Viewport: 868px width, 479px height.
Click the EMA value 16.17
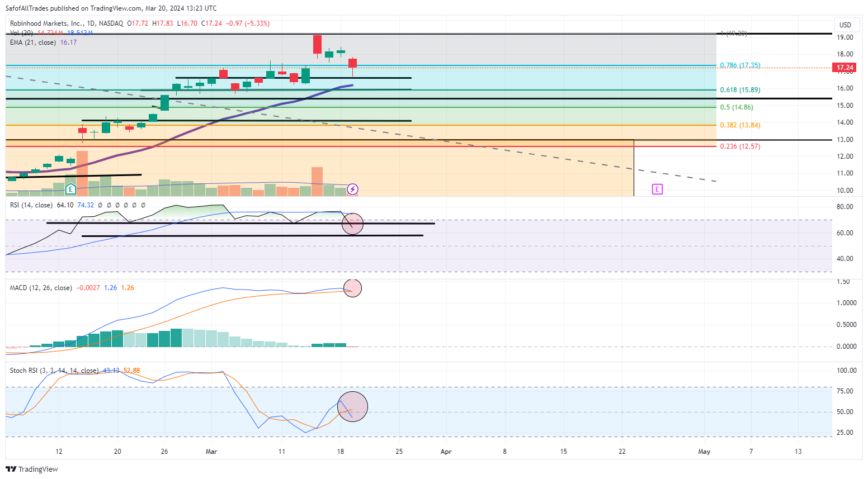point(68,42)
